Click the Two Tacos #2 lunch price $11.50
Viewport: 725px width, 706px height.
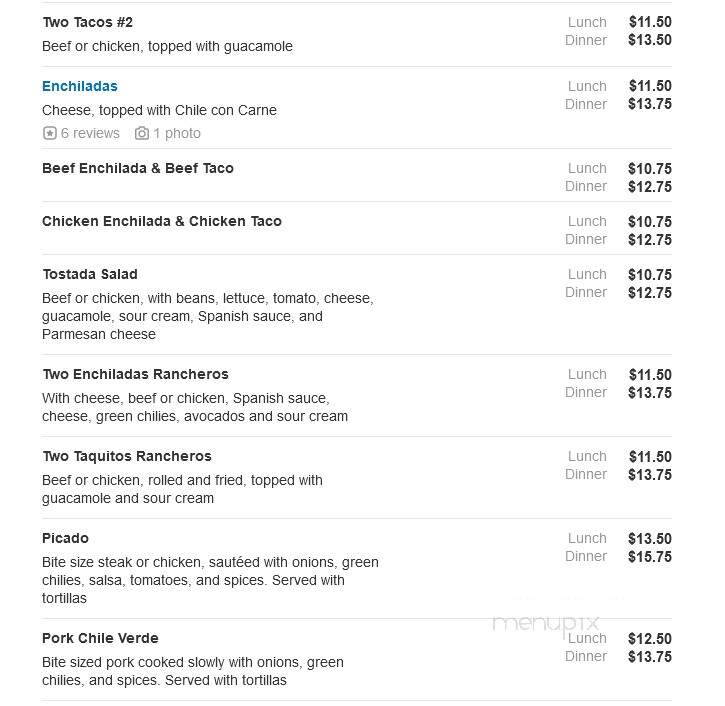click(x=650, y=22)
